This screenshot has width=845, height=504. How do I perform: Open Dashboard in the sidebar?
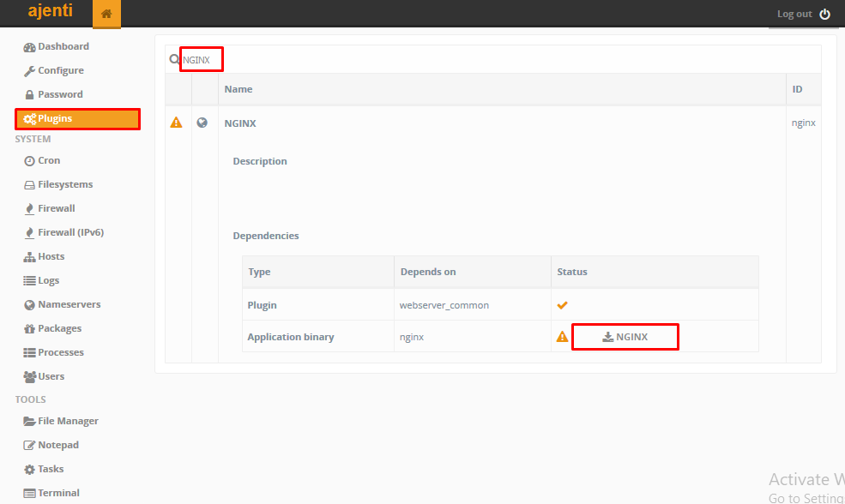pyautogui.click(x=63, y=46)
